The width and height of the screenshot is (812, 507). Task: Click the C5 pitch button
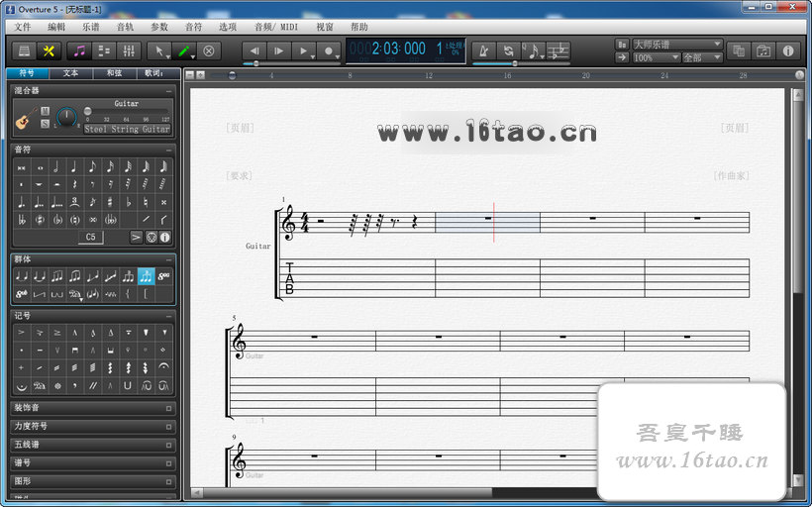91,237
